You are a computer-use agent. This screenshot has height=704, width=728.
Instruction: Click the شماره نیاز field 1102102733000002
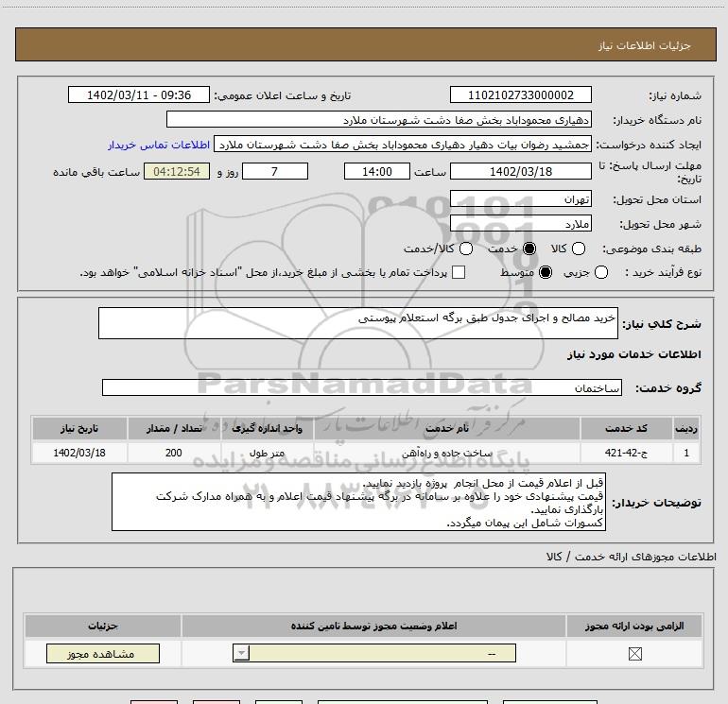[x=520, y=94]
